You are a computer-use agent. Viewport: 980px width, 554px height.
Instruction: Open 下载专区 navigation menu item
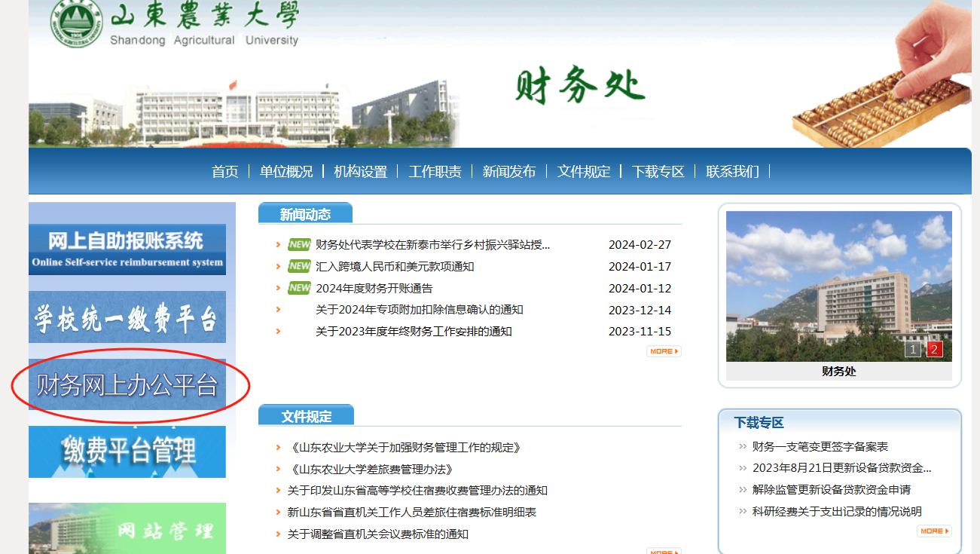(658, 172)
